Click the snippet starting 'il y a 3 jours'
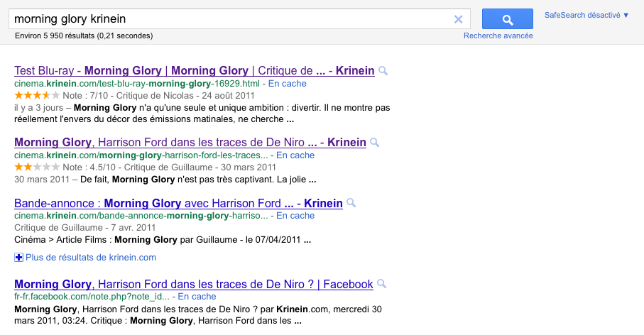644x335 pixels. pos(202,114)
